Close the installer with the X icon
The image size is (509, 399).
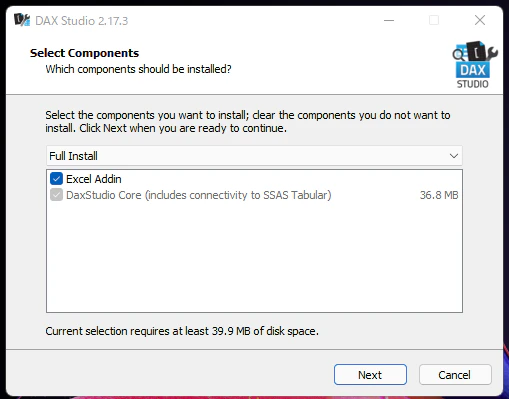[x=480, y=20]
